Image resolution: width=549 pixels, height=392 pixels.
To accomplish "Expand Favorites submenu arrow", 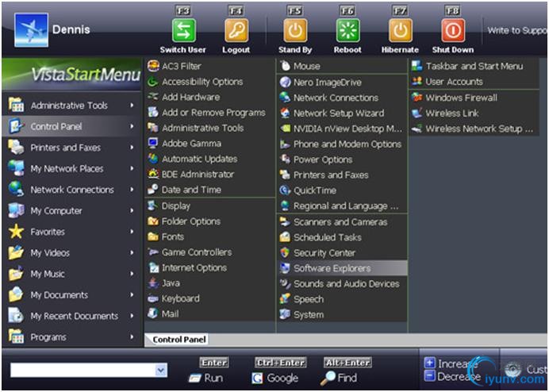I will [132, 232].
